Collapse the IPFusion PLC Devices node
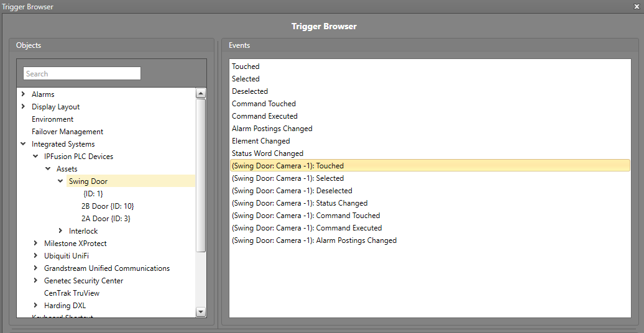This screenshot has height=333, width=644. (x=35, y=157)
